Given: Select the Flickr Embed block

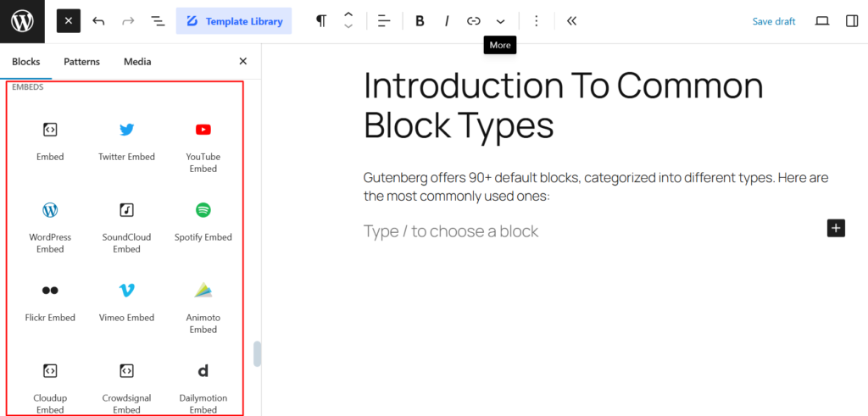Looking at the screenshot, I should tap(50, 302).
